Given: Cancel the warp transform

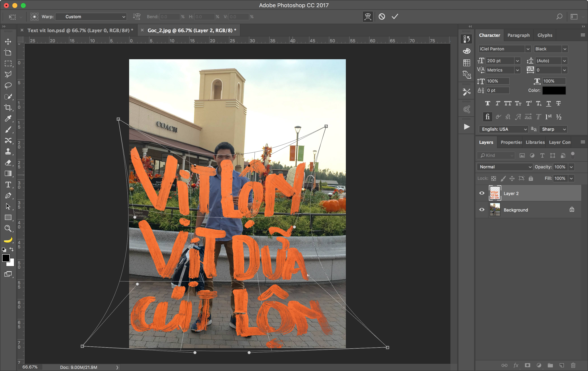Looking at the screenshot, I should (x=382, y=16).
